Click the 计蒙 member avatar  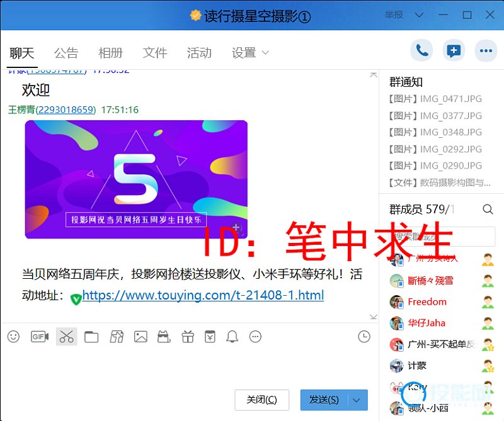(x=396, y=366)
